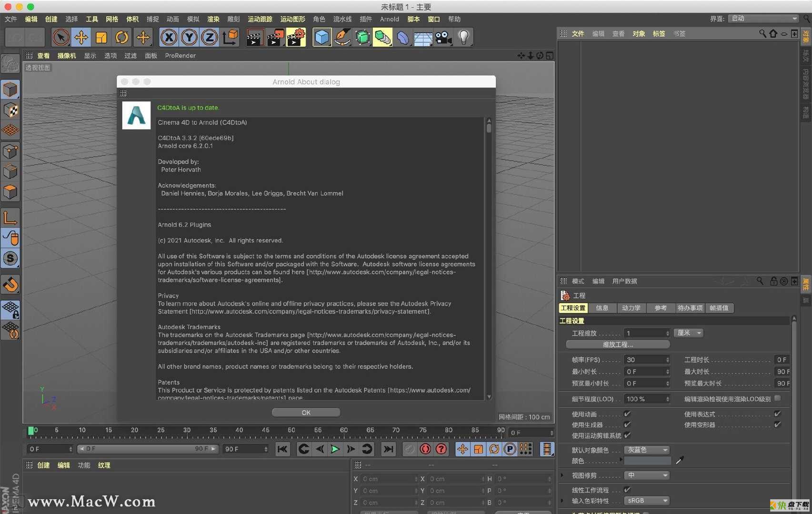
Task: Enable axis mode L-shaped icon
Action: click(x=10, y=217)
